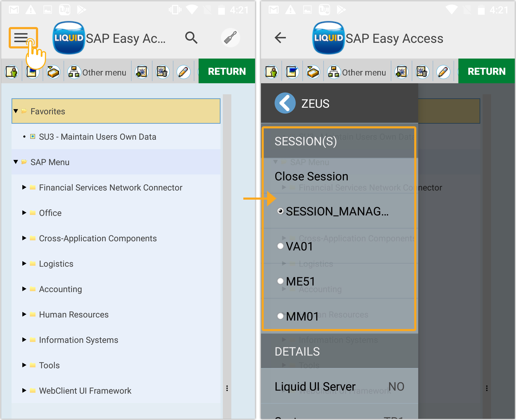The image size is (516, 420).
Task: Select the MM01 session radio button
Action: coord(280,316)
